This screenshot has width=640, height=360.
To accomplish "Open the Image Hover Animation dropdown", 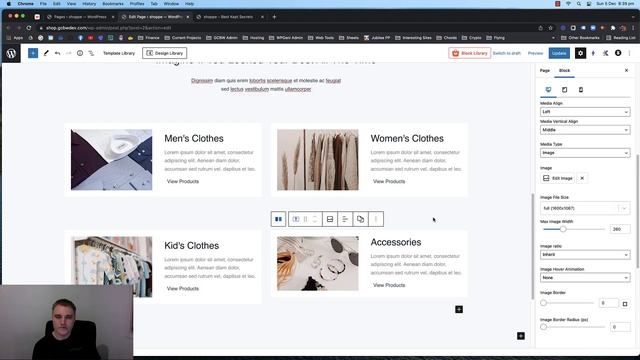I will [585, 278].
